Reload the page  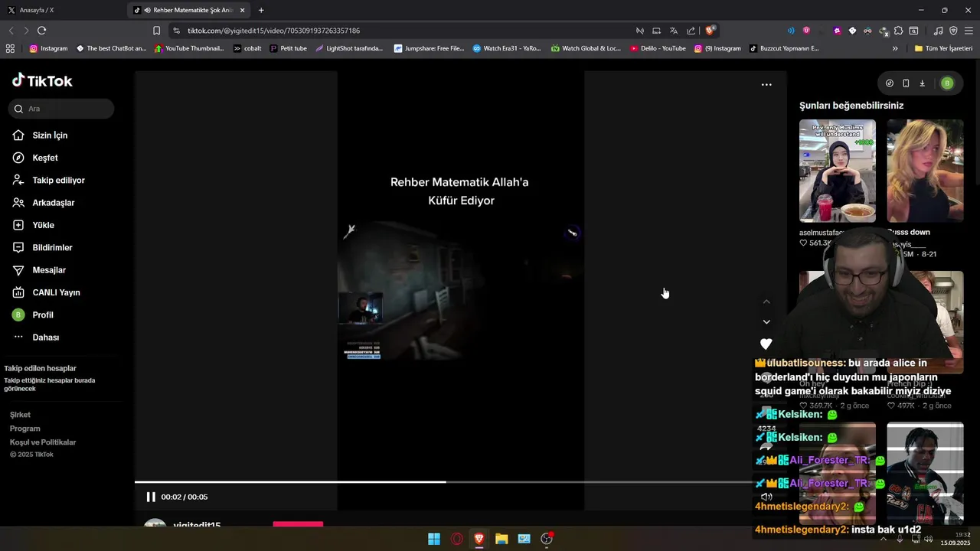coord(41,31)
